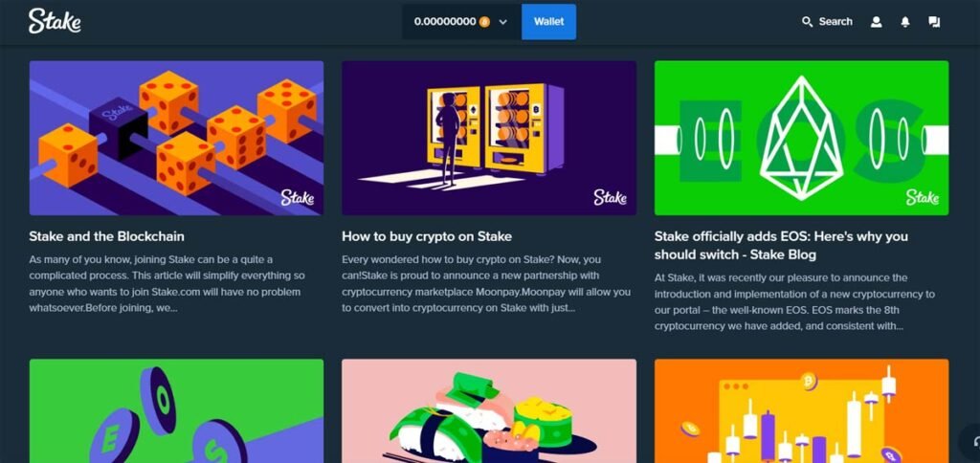Open 'How to buy crypto on Stake' title
This screenshot has width=980, height=463.
(x=427, y=236)
